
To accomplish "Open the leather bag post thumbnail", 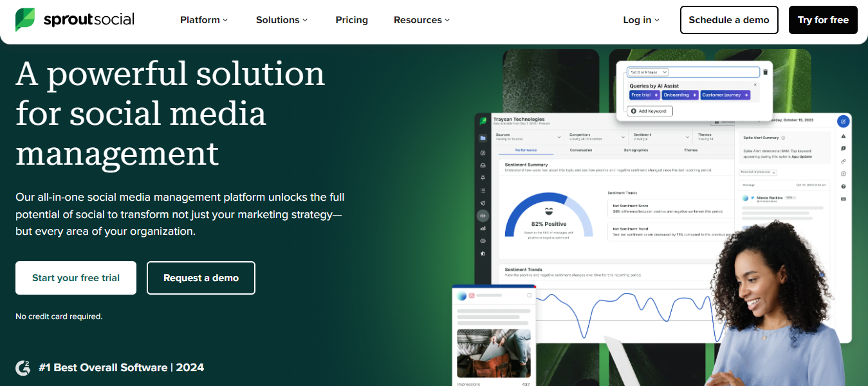I will pos(494,353).
